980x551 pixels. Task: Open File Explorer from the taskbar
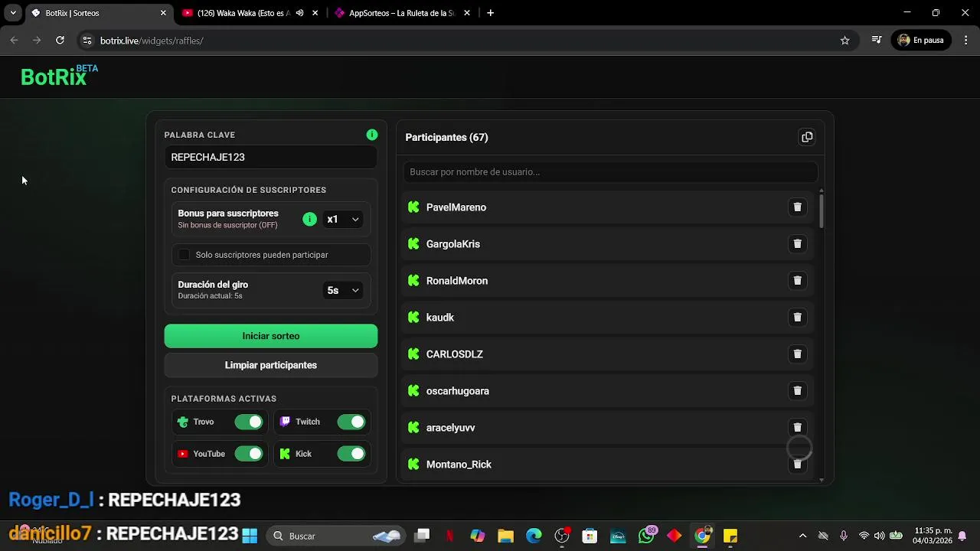tap(505, 536)
